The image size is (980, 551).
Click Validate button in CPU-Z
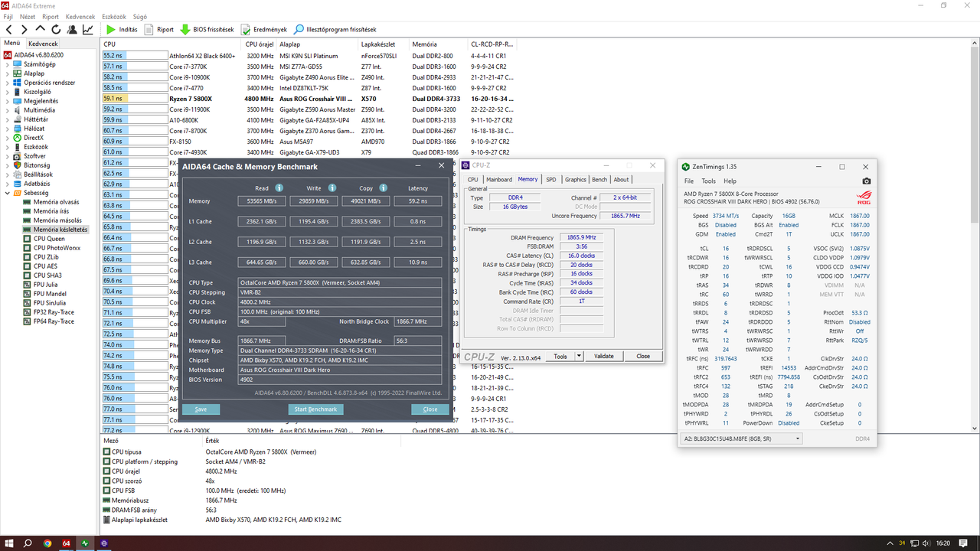[x=604, y=356]
